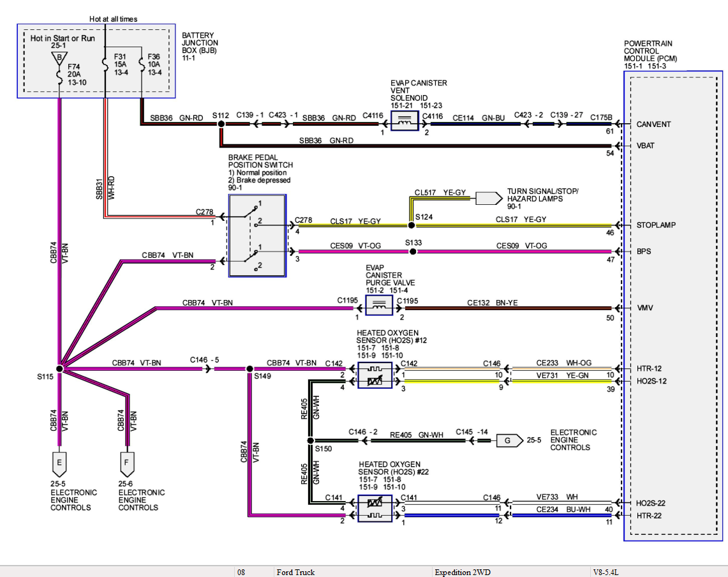Select the S150 splice dot
This screenshot has width=728, height=577.
click(311, 440)
